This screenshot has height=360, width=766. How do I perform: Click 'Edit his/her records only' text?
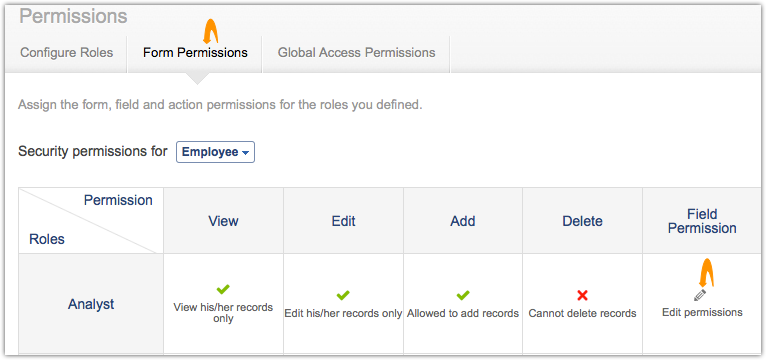pos(343,313)
